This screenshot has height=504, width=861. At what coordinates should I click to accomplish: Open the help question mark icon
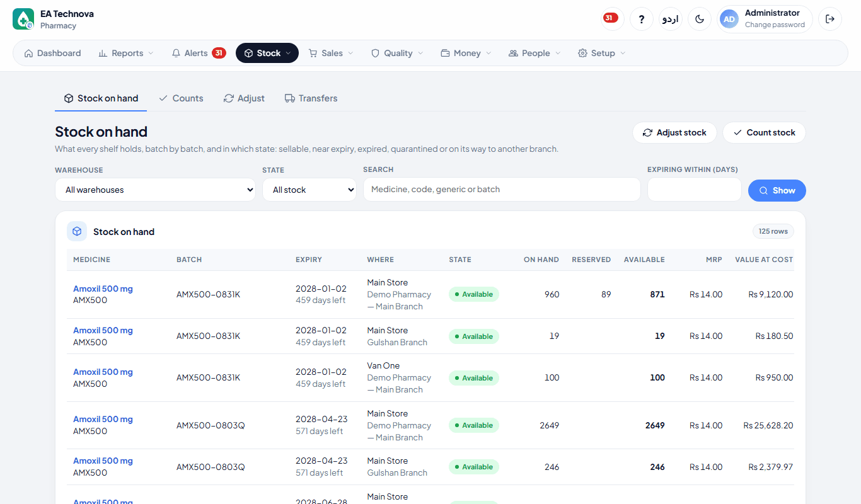(642, 19)
